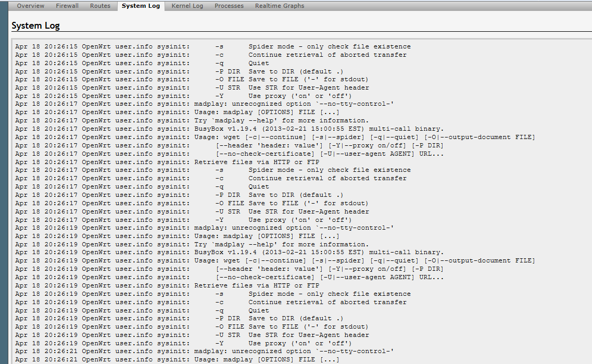Select the 20:26:17 '-P DIR Save to DIR' line
Image resolution: width=592 pixels, height=364 pixels.
[179, 195]
